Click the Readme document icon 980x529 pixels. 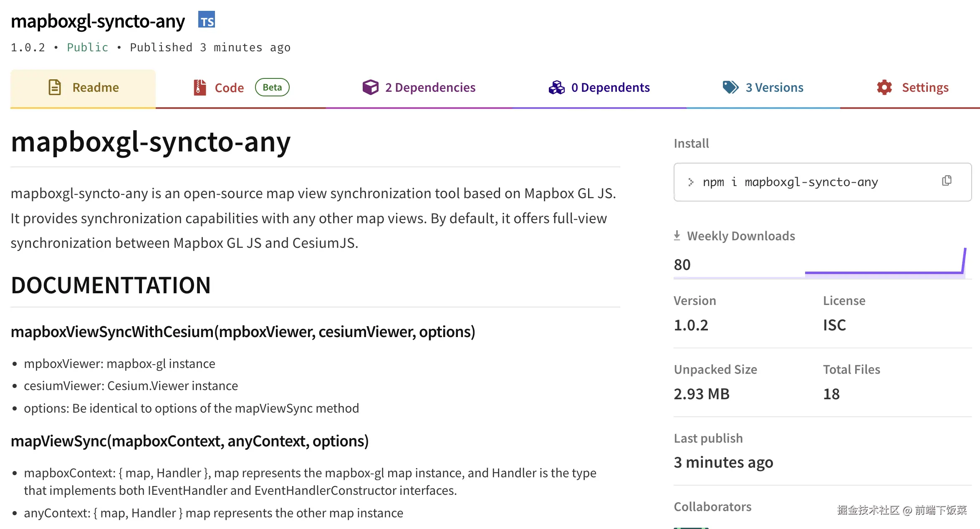pos(55,87)
